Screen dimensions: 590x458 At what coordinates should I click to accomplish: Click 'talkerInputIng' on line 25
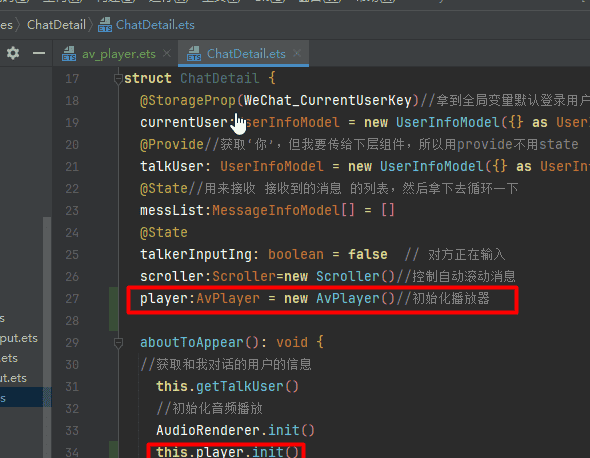click(x=196, y=254)
